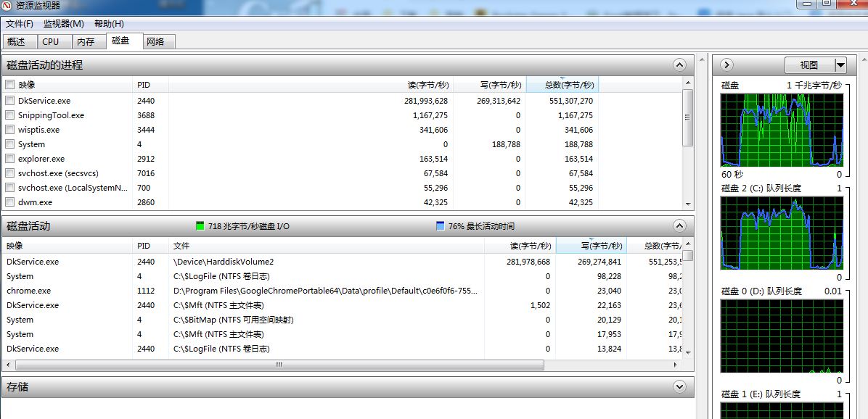Viewport: 868px width, 419px height.
Task: Open the 监视器(M) menu
Action: point(64,24)
